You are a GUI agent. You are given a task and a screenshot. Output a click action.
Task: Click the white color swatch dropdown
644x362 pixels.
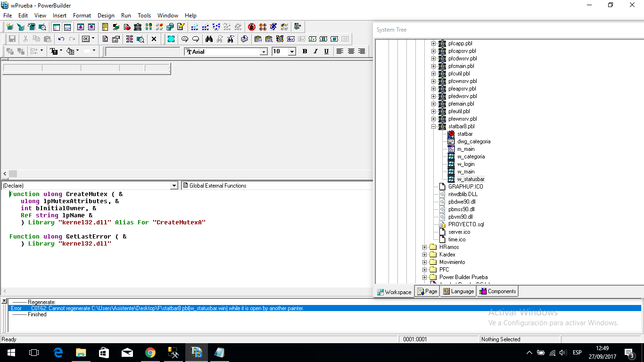[94, 50]
